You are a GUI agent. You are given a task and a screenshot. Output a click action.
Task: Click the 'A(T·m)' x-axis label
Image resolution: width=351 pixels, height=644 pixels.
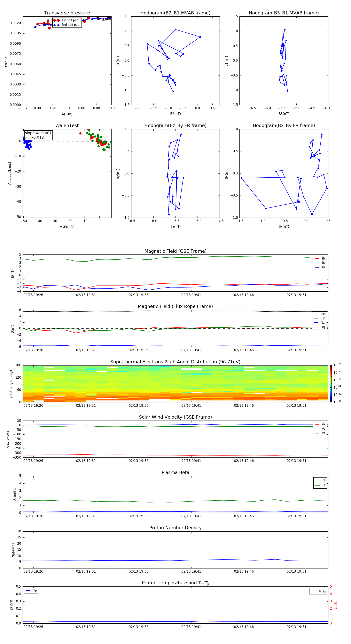pos(67,114)
